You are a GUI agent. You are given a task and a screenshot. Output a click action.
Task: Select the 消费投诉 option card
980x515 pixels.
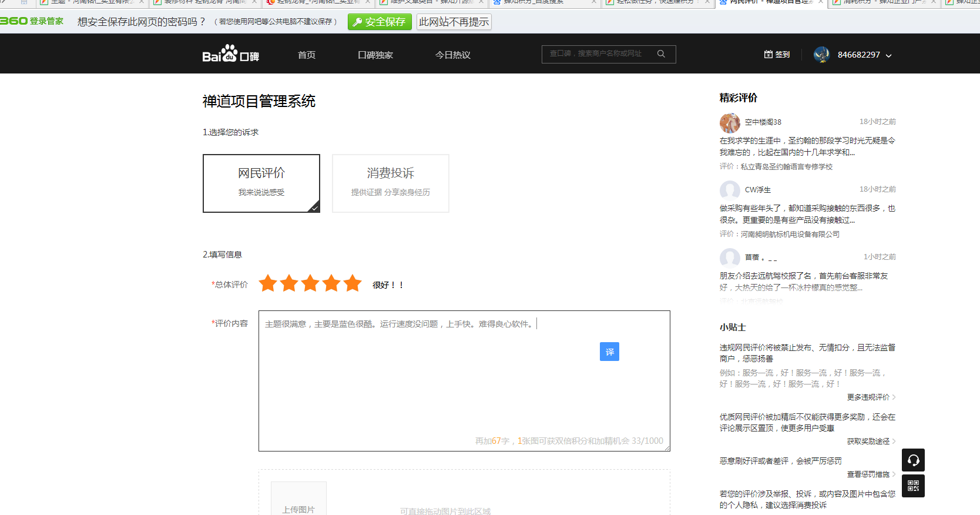tap(391, 183)
